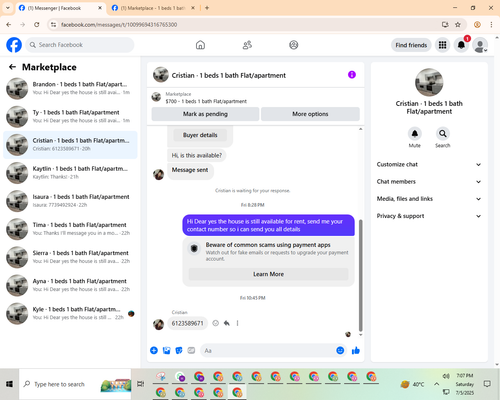Click Mark as pending button
The width and height of the screenshot is (500, 400).
[x=205, y=114]
